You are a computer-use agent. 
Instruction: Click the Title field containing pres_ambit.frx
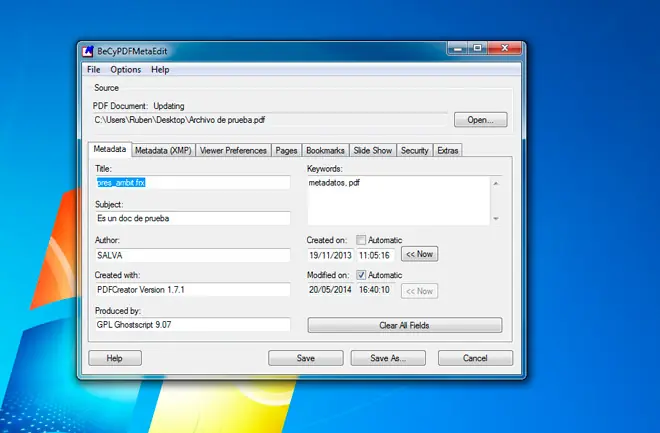[x=193, y=183]
